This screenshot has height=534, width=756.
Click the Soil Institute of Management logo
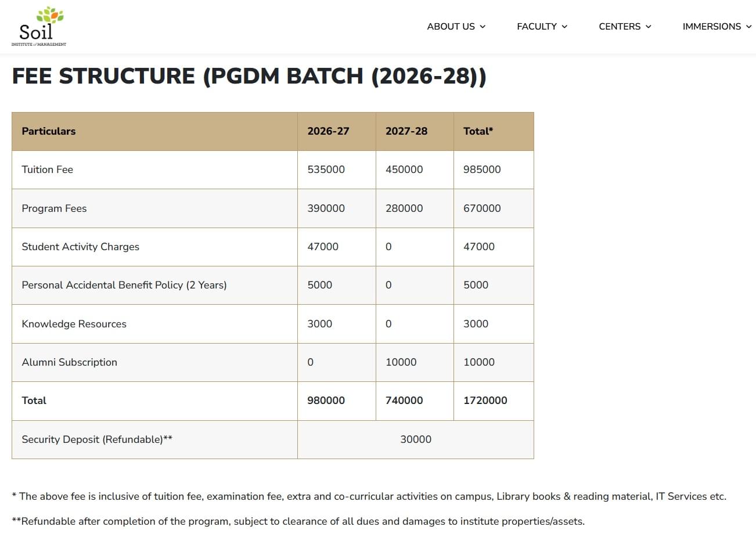pyautogui.click(x=39, y=27)
